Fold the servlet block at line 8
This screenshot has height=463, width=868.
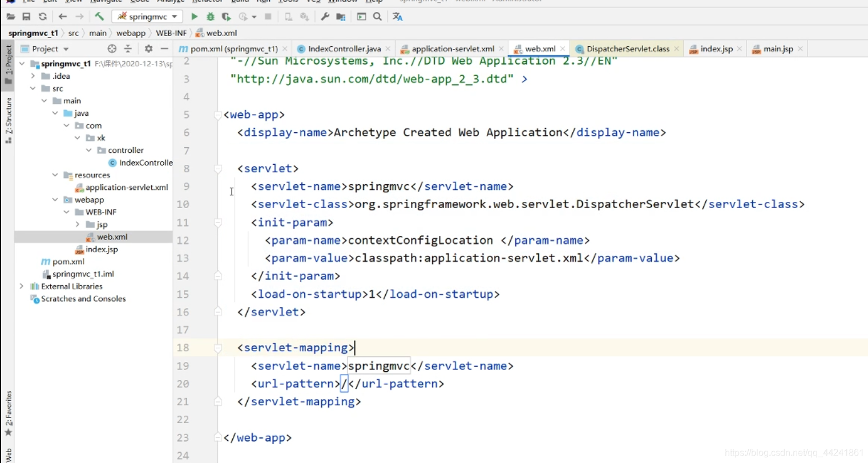(x=218, y=169)
